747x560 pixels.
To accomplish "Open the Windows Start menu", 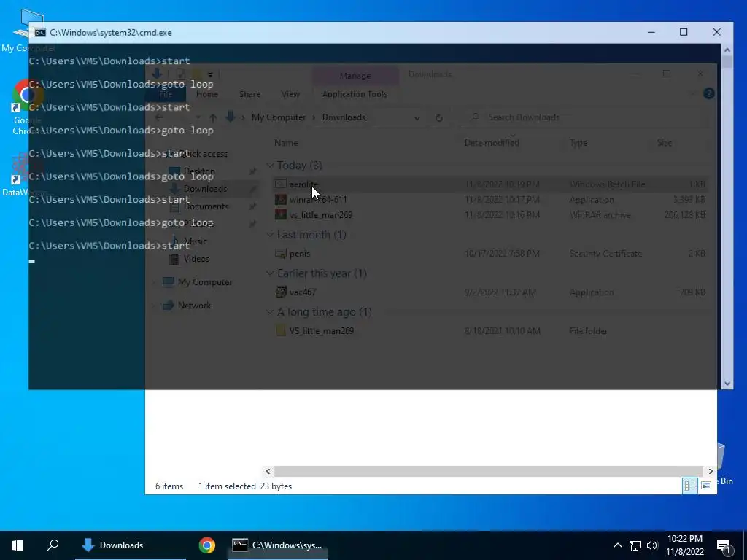I will [x=18, y=545].
